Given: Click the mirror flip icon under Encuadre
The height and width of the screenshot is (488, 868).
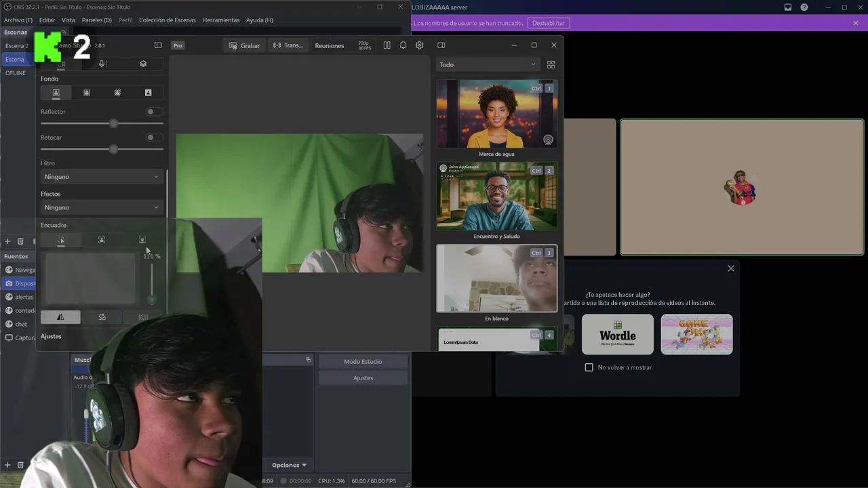Looking at the screenshot, I should 60,317.
